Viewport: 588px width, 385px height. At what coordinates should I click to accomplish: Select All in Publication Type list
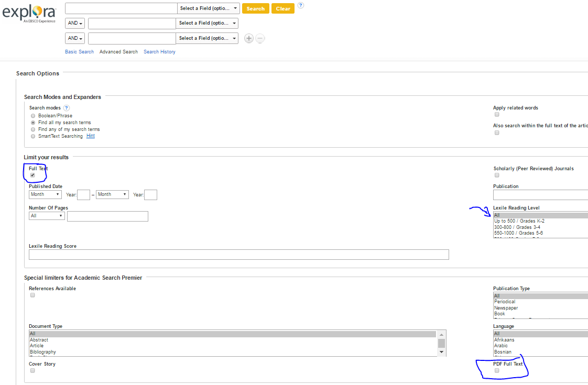541,296
